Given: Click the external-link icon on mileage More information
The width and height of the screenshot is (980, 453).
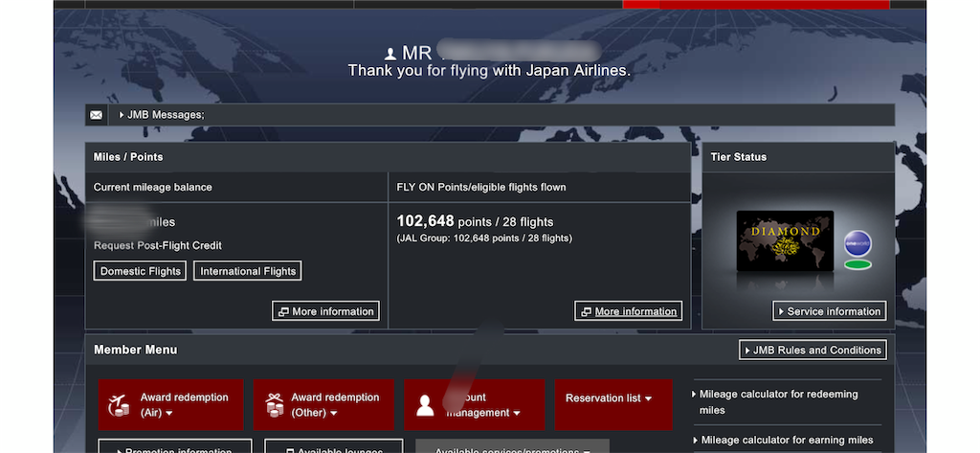Looking at the screenshot, I should point(283,311).
